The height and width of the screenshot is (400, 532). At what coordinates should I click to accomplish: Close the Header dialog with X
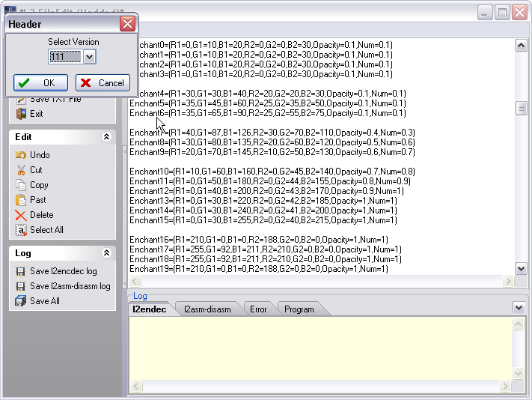coord(127,24)
